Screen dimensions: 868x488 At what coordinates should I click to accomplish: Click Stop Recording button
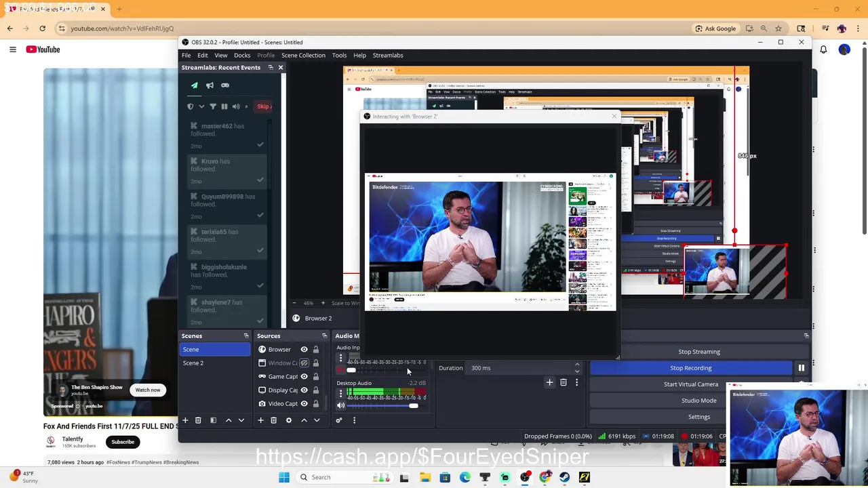tap(691, 368)
